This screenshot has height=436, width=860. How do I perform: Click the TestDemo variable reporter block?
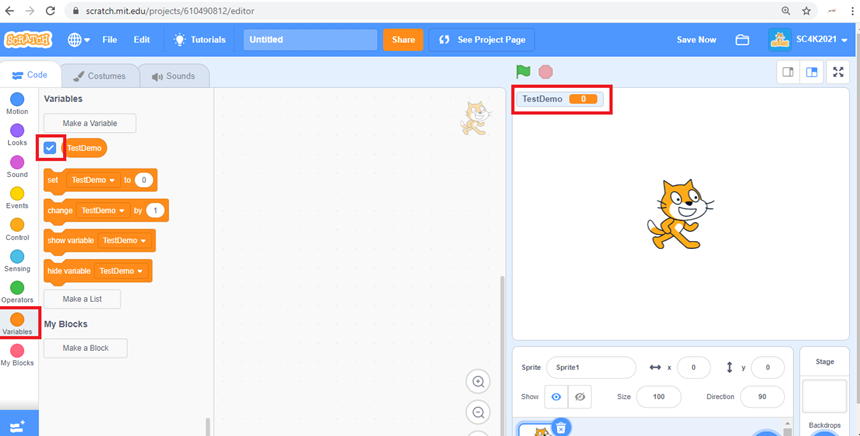pyautogui.click(x=84, y=148)
